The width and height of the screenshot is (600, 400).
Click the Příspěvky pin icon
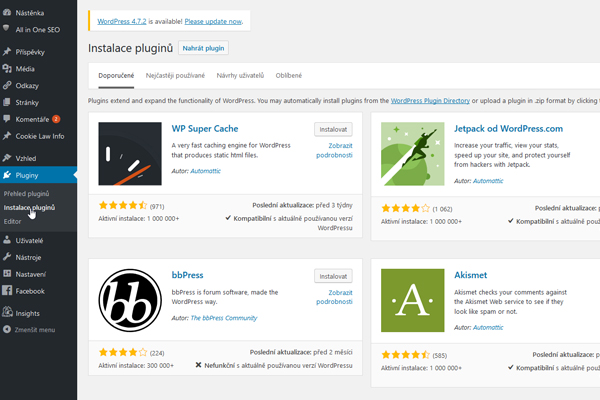tap(7, 52)
